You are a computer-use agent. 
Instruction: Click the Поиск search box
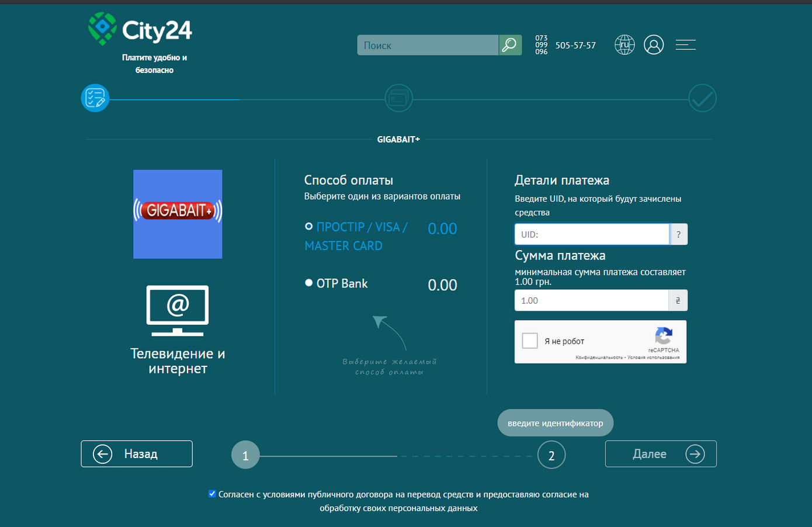428,45
